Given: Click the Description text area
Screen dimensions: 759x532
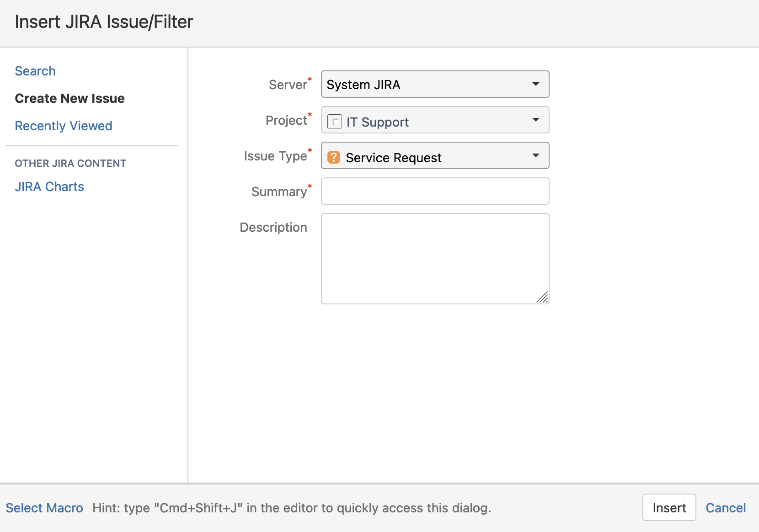Looking at the screenshot, I should click(434, 256).
